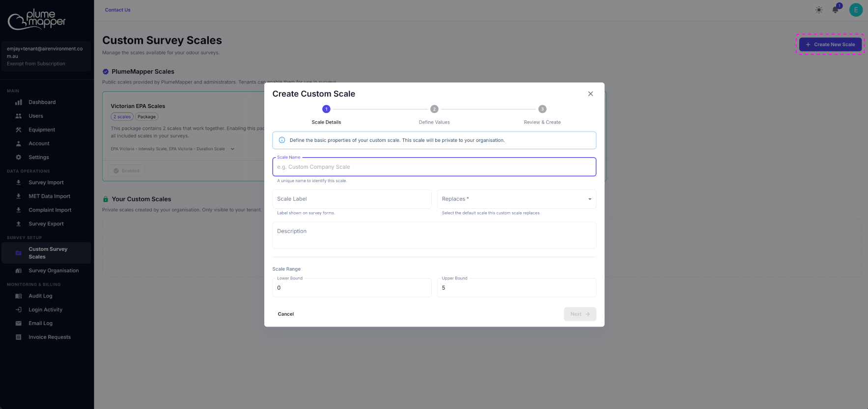Image resolution: width=868 pixels, height=409 pixels.
Task: Click the Users people icon
Action: pos(19,116)
